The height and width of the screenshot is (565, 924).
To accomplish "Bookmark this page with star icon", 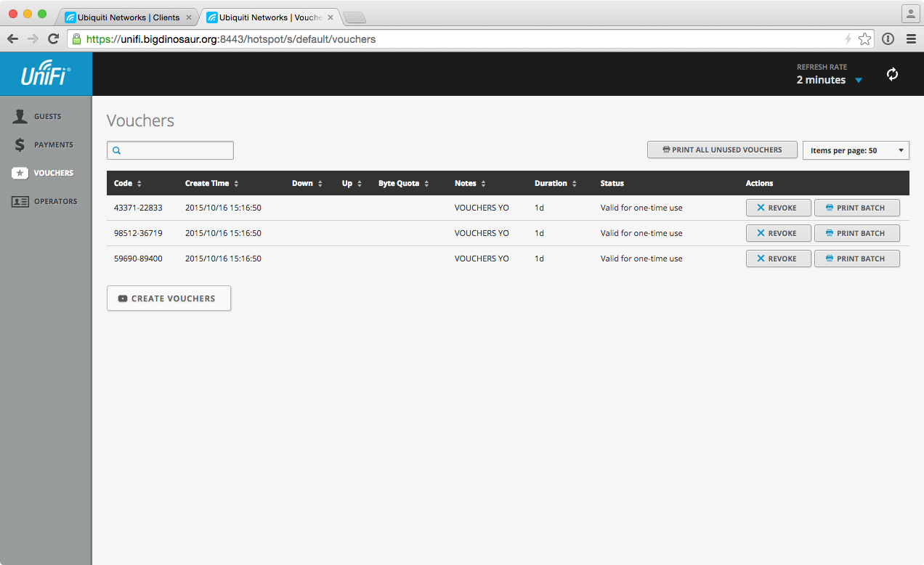I will [864, 39].
